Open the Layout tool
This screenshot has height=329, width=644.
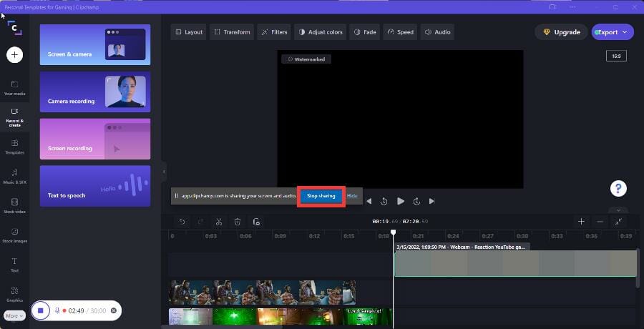coord(188,32)
